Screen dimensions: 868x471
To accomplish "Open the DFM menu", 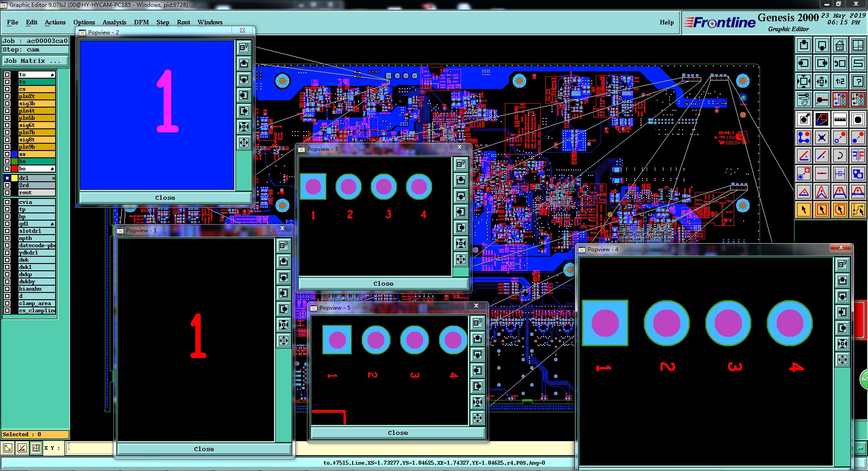I will pos(142,22).
